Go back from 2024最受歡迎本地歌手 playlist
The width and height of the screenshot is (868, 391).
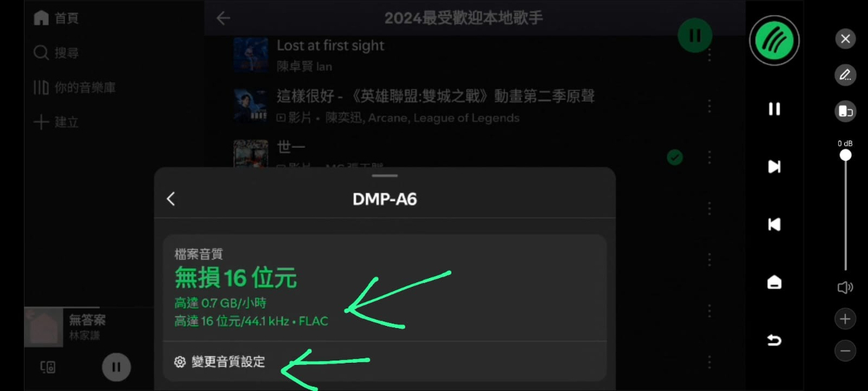click(x=224, y=18)
